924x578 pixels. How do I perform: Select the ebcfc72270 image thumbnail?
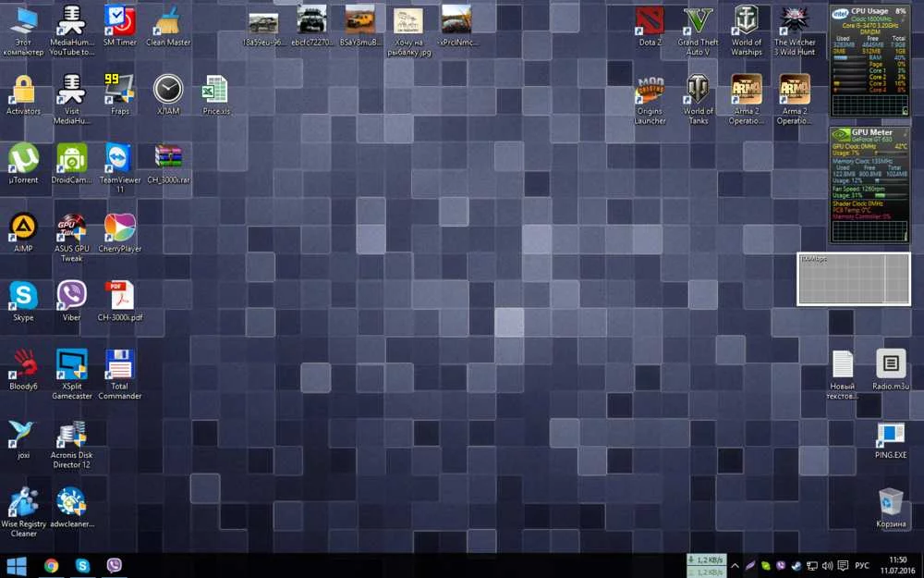coord(311,26)
